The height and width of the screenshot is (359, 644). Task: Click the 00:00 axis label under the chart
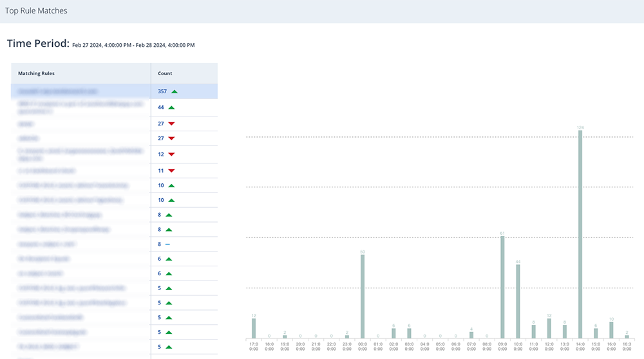click(362, 347)
